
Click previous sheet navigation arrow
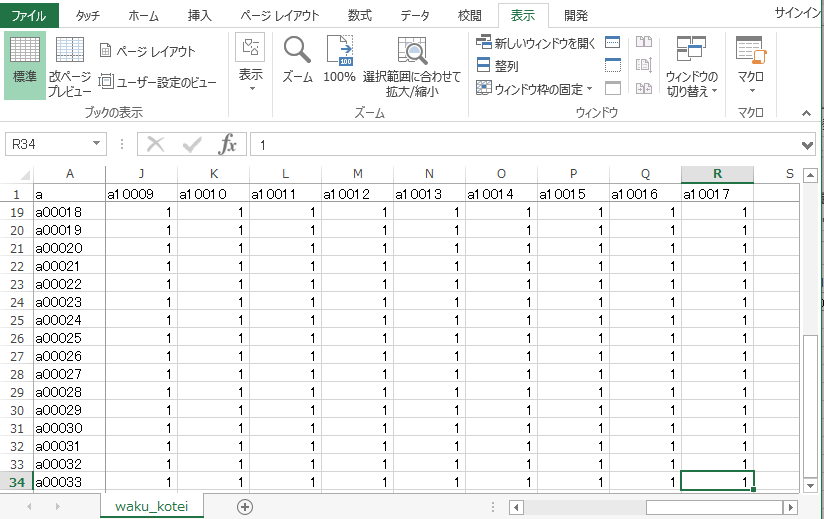tap(29, 507)
